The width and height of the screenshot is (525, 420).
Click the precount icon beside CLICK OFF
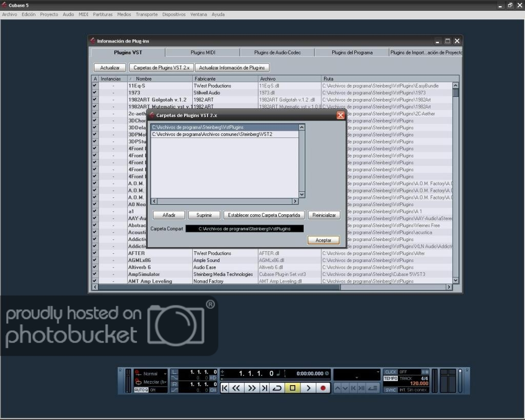click(x=425, y=372)
